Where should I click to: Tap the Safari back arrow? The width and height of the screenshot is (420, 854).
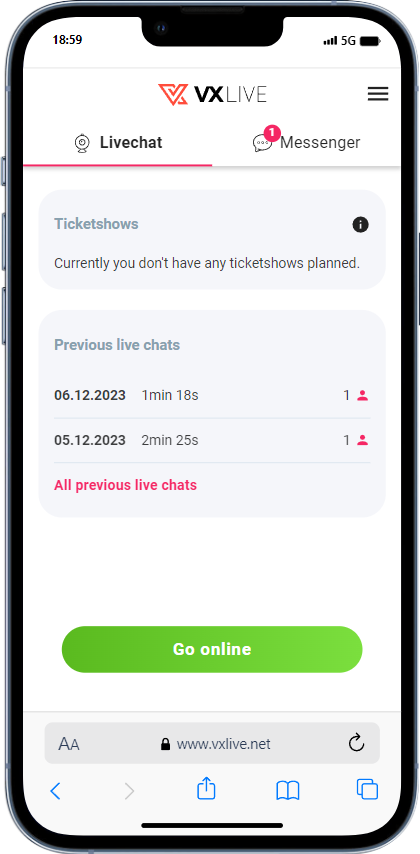[x=55, y=791]
